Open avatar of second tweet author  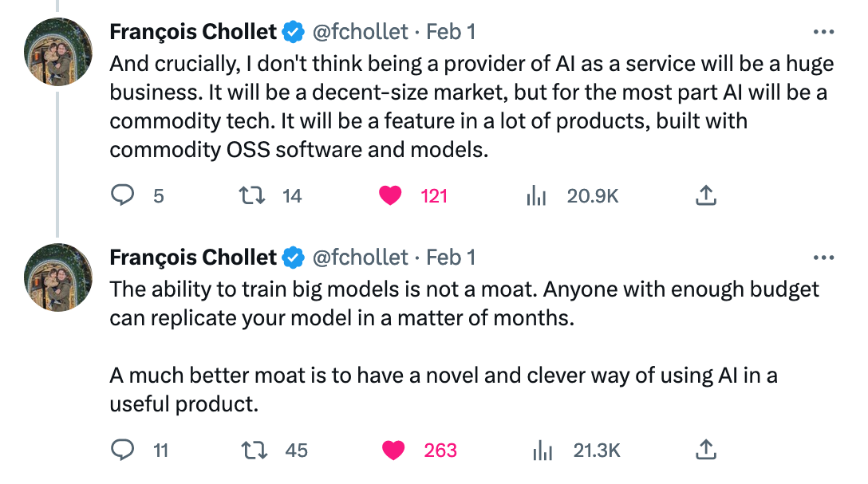pos(58,277)
